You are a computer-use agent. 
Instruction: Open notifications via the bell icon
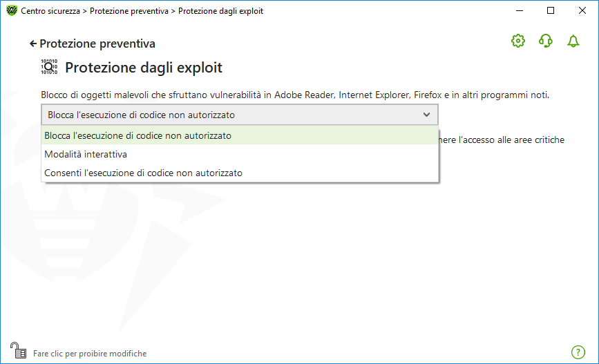(573, 41)
